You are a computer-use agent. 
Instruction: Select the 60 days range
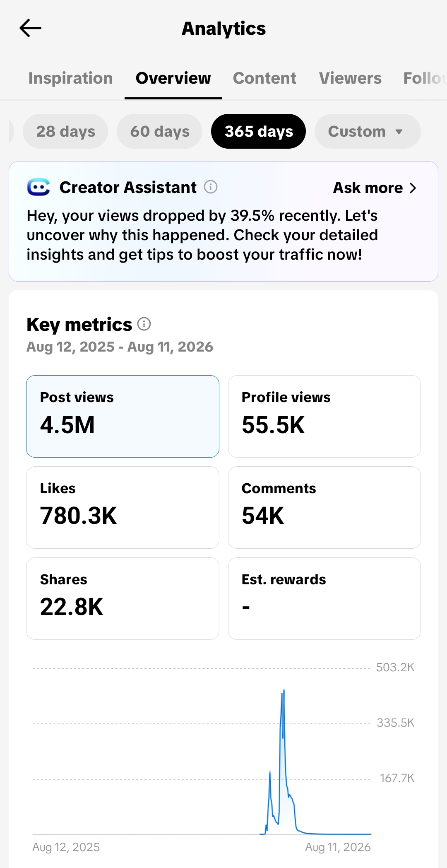point(160,131)
